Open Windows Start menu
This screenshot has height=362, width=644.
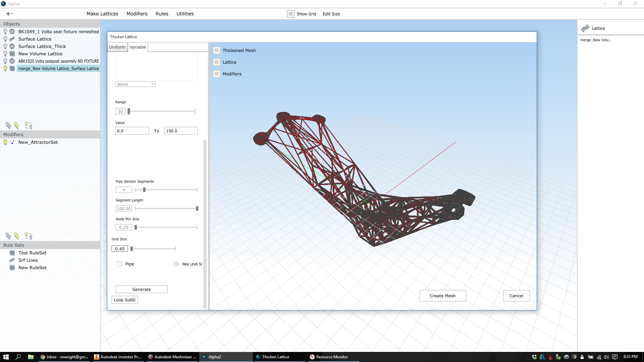6,357
